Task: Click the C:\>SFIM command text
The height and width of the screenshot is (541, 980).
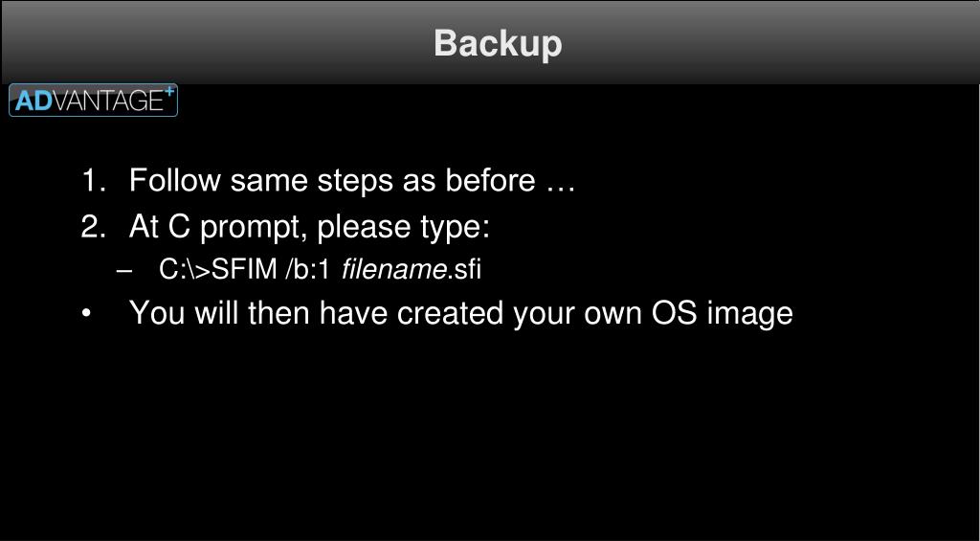Action: point(217,270)
